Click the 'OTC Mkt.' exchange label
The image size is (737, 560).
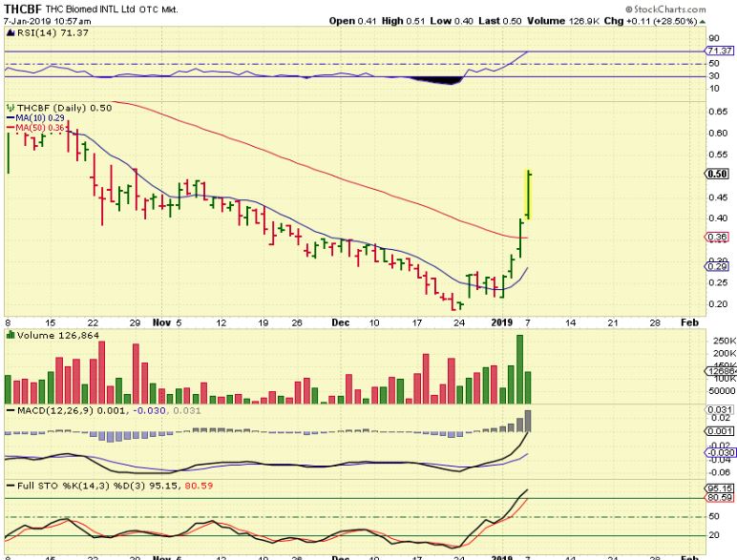[x=158, y=10]
